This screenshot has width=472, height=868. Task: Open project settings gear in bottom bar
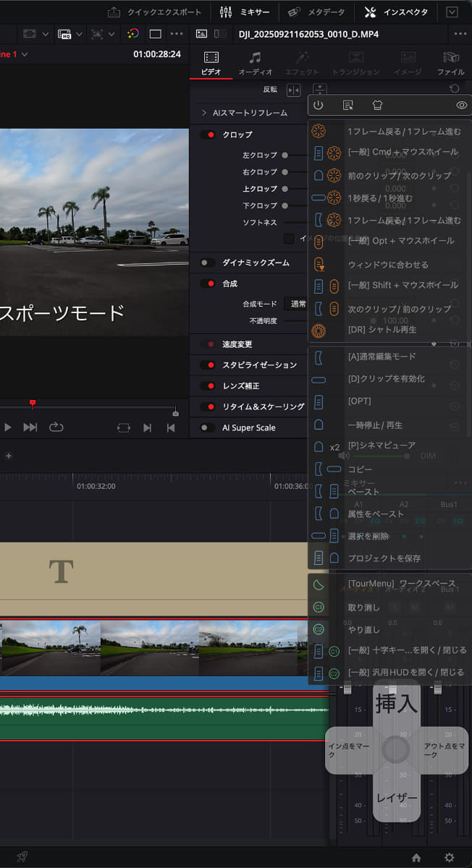(450, 857)
